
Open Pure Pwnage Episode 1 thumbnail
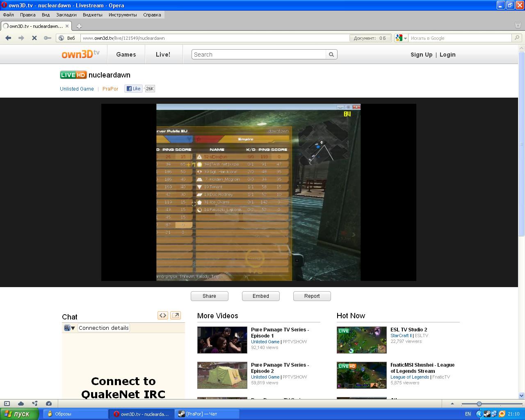pos(222,340)
